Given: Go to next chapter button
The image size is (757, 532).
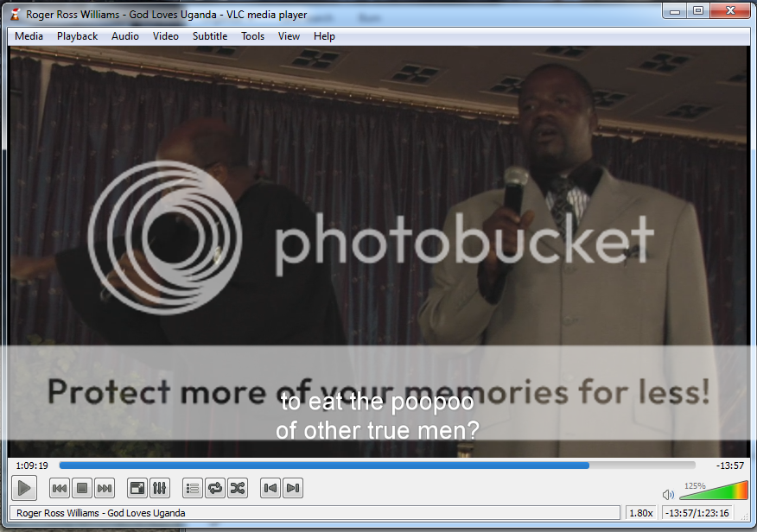Looking at the screenshot, I should 293,488.
